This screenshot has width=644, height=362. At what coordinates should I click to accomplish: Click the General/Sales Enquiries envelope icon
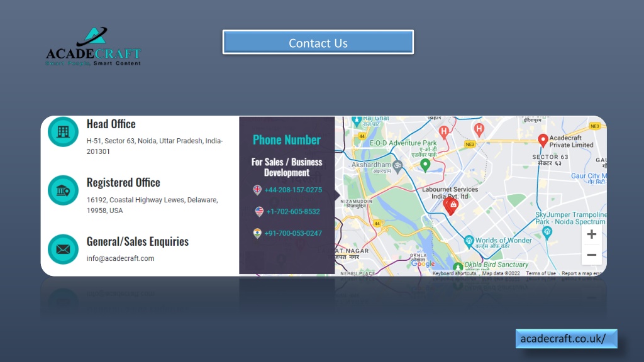point(63,249)
